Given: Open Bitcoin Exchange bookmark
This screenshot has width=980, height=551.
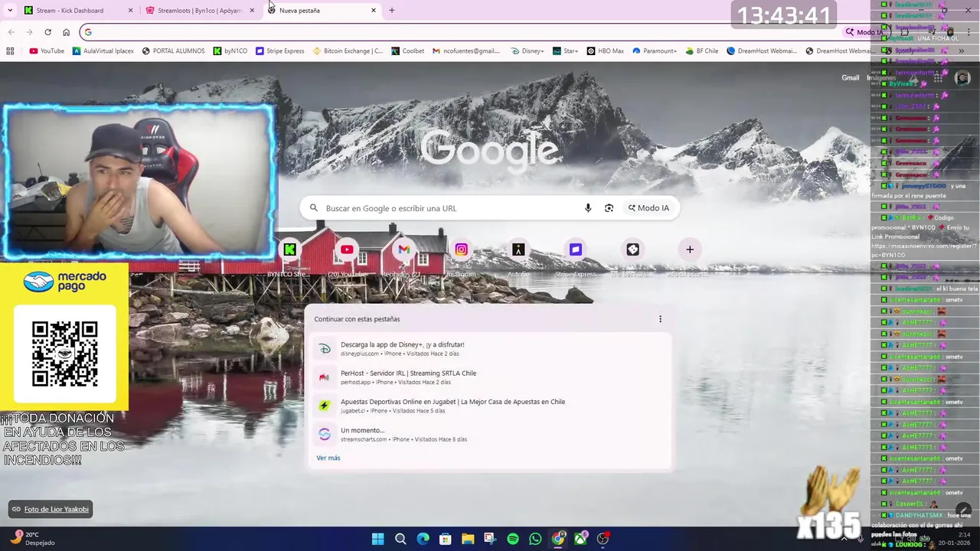Looking at the screenshot, I should 348,51.
